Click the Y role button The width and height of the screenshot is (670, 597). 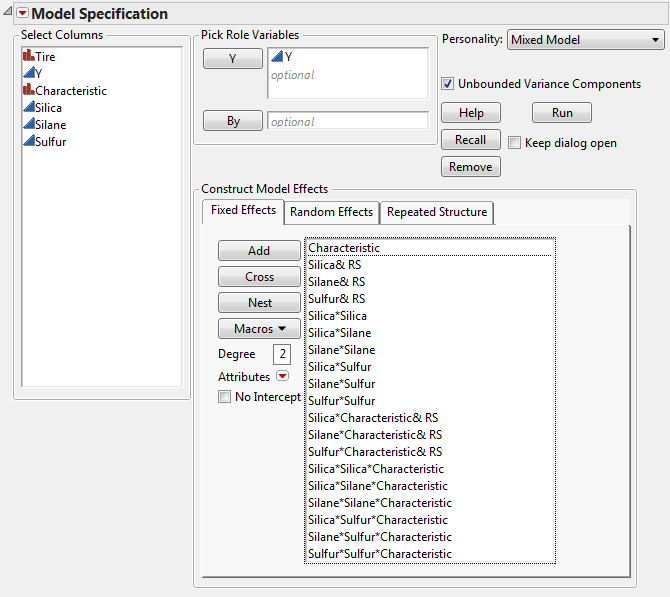(x=233, y=58)
